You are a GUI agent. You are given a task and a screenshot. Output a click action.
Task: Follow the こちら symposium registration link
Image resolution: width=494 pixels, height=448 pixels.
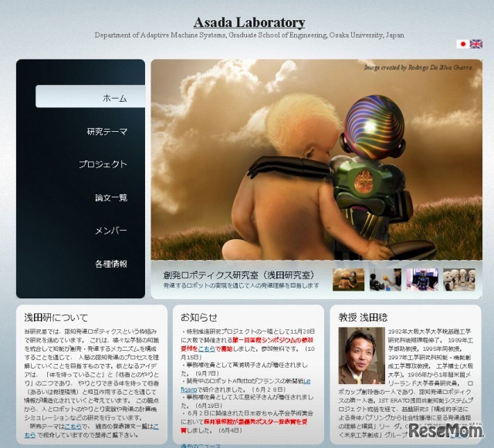click(x=206, y=349)
